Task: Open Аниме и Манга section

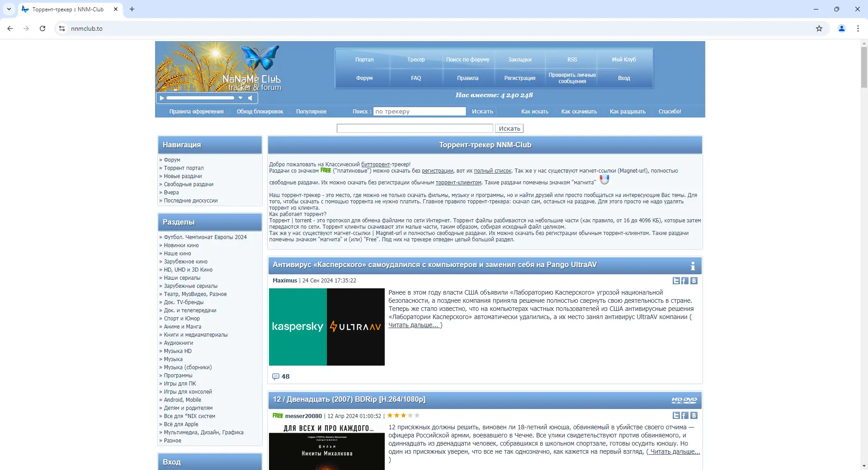Action: coord(183,327)
